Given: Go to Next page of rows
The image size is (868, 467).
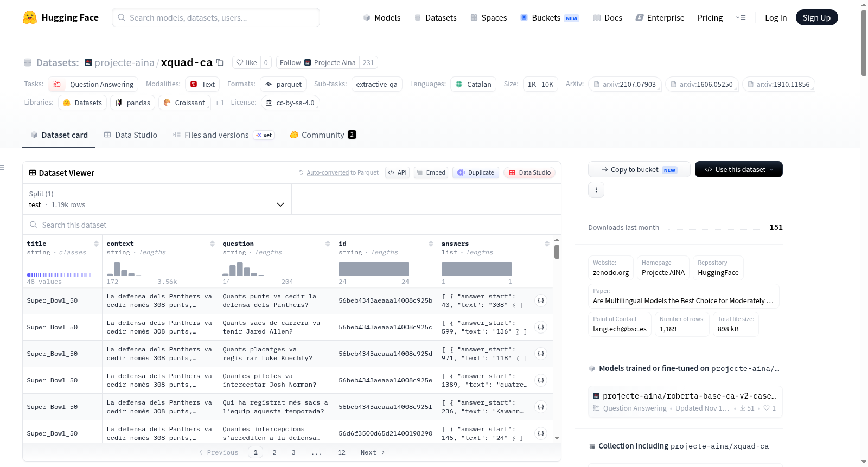Looking at the screenshot, I should point(373,452).
